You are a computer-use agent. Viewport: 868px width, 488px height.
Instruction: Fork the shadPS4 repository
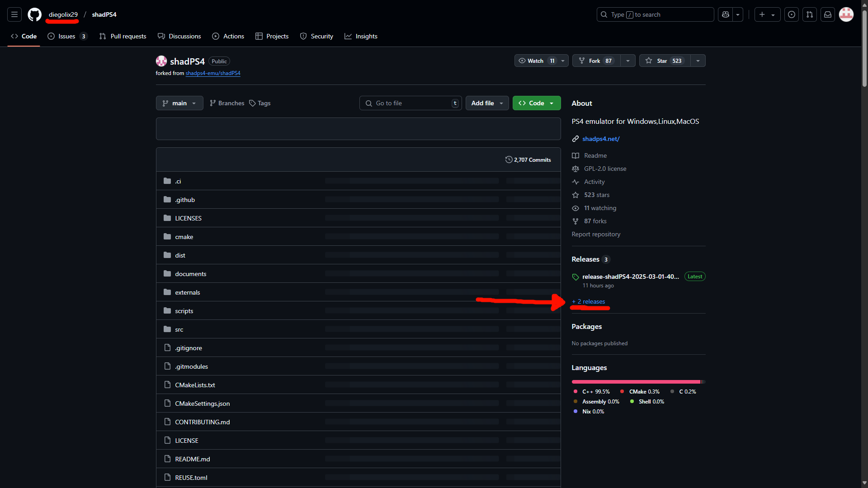(597, 61)
